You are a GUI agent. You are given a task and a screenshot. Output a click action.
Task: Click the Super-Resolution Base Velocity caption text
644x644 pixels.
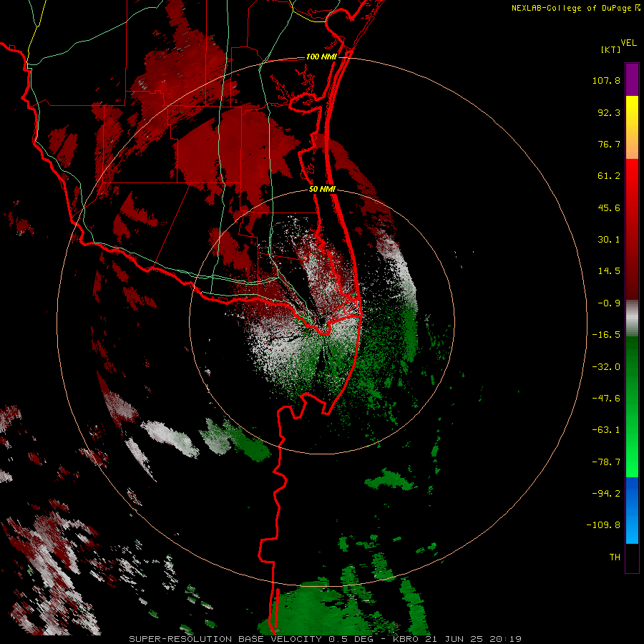[326, 639]
